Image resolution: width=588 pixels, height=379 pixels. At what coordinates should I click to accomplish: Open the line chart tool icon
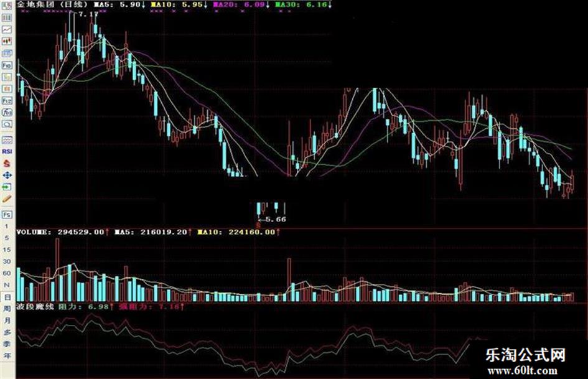pos(7,29)
